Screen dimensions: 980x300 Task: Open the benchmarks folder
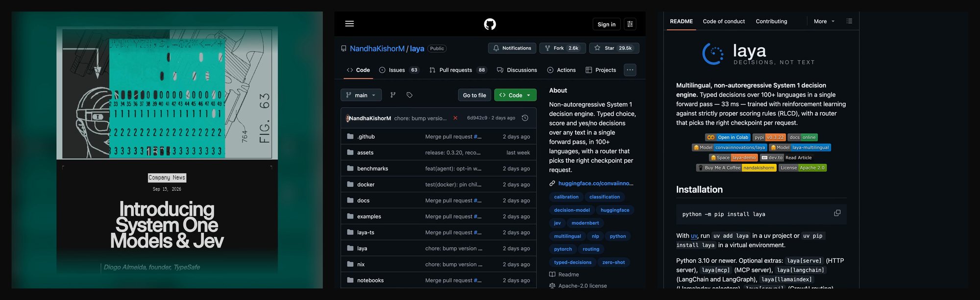tap(372, 169)
